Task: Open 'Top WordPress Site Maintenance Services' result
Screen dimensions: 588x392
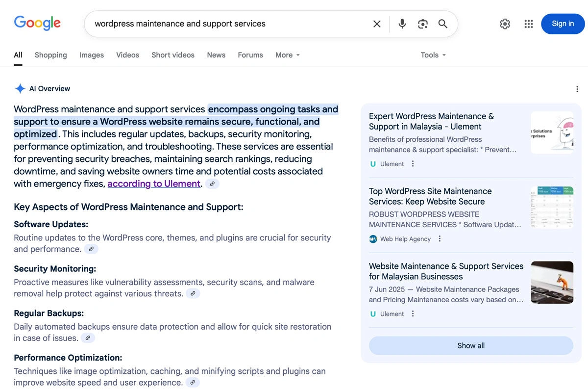Action: 430,196
